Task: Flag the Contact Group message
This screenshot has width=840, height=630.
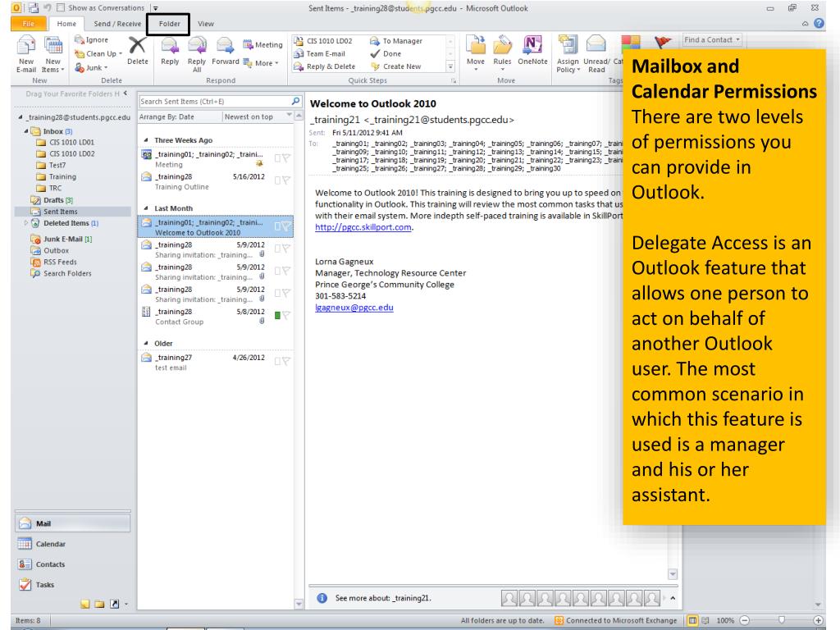Action: pos(286,316)
